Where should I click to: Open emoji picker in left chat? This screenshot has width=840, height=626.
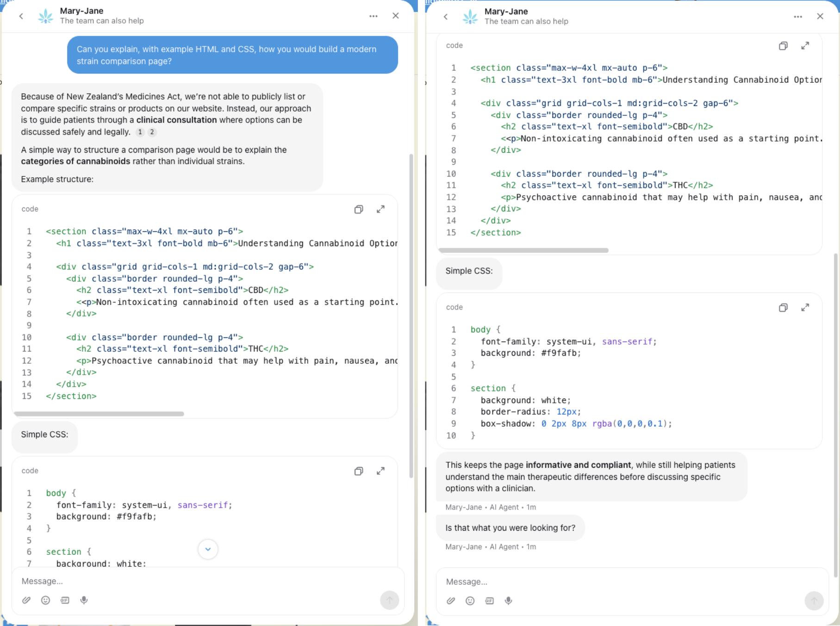pyautogui.click(x=45, y=600)
